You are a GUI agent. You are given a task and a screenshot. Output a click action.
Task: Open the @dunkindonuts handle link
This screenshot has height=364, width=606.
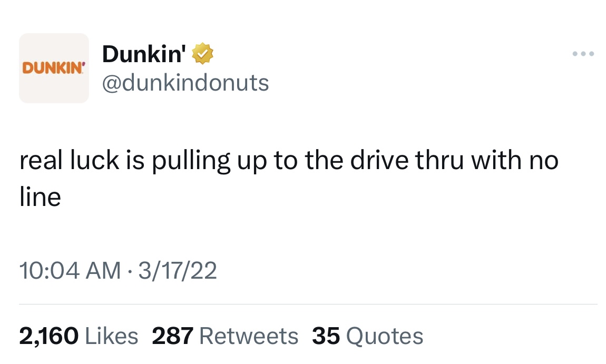click(x=185, y=83)
